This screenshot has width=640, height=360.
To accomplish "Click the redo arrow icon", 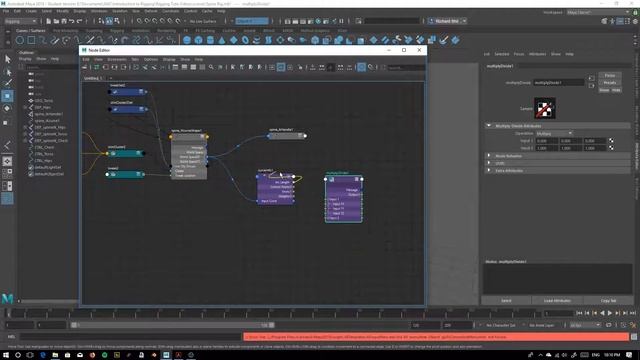I will pyautogui.click(x=80, y=21).
